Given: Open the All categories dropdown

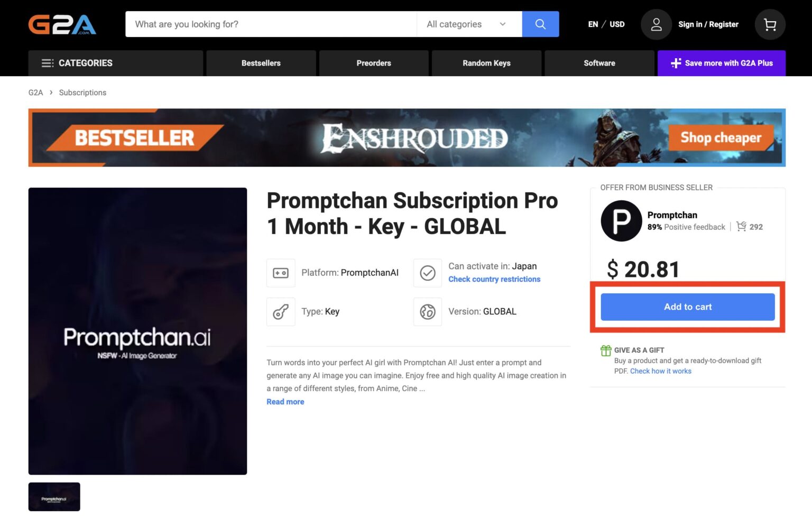Looking at the screenshot, I should click(466, 24).
